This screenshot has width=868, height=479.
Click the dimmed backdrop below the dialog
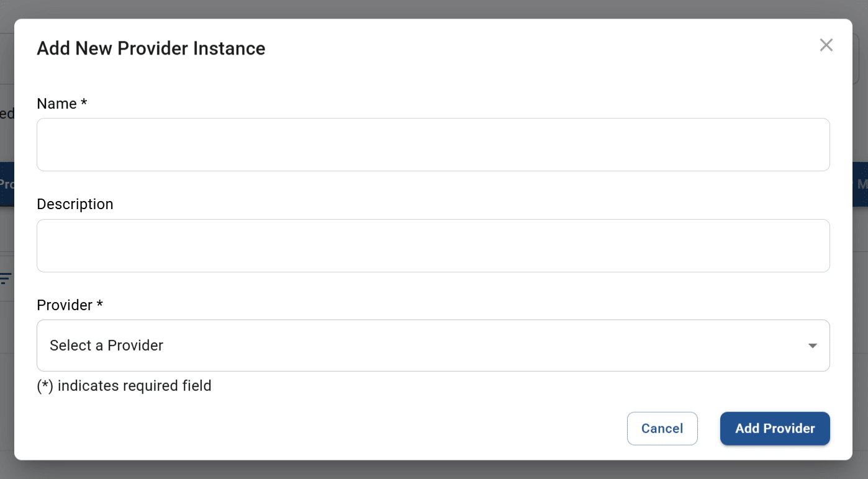(435, 470)
